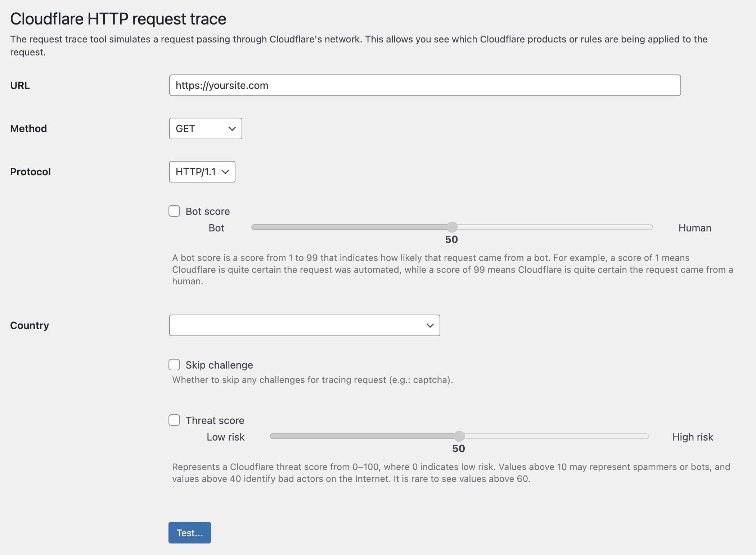
Task: Click the "Threat score" label text
Action: [x=215, y=420]
